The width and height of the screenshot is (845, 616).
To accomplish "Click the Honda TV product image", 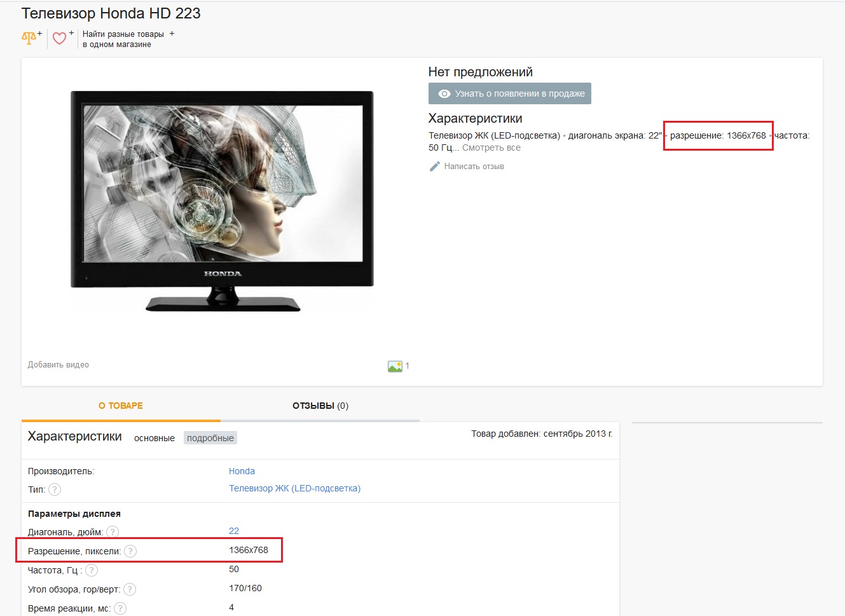I will 222,201.
